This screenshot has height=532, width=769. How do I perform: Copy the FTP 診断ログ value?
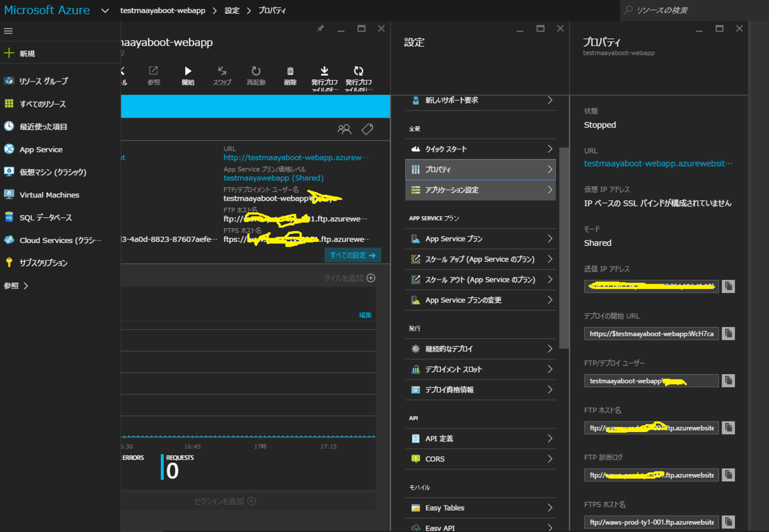coord(728,475)
